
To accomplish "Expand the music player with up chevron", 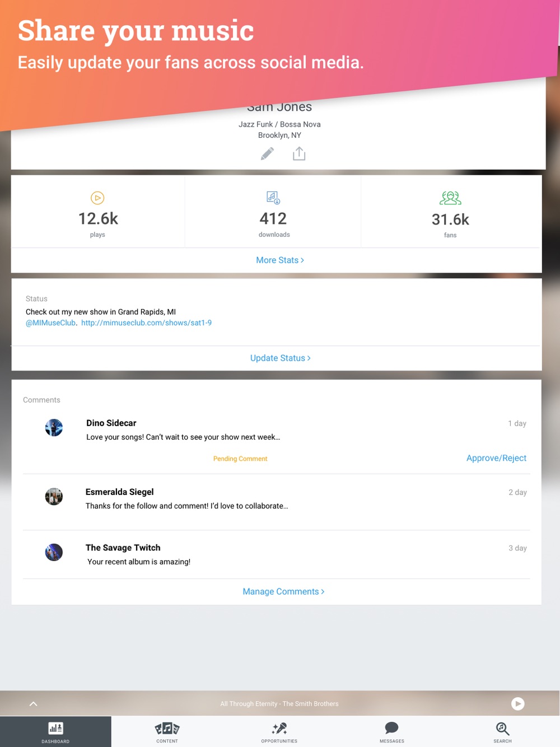I will pos(33,704).
